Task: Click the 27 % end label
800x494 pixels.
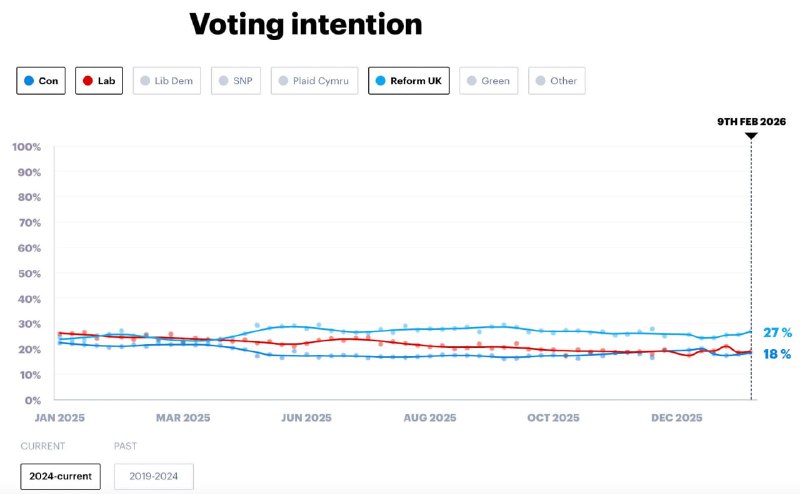Action: point(777,332)
